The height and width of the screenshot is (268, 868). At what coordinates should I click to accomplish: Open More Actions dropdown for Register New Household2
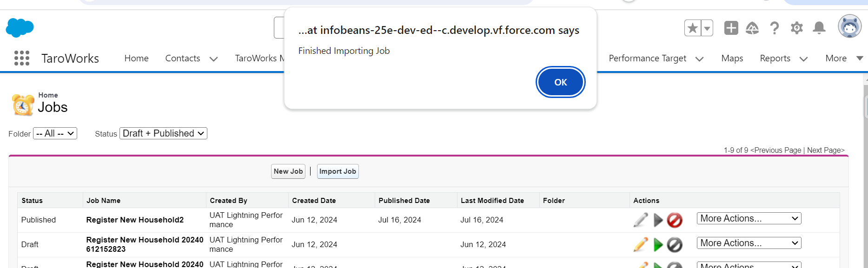tap(749, 218)
